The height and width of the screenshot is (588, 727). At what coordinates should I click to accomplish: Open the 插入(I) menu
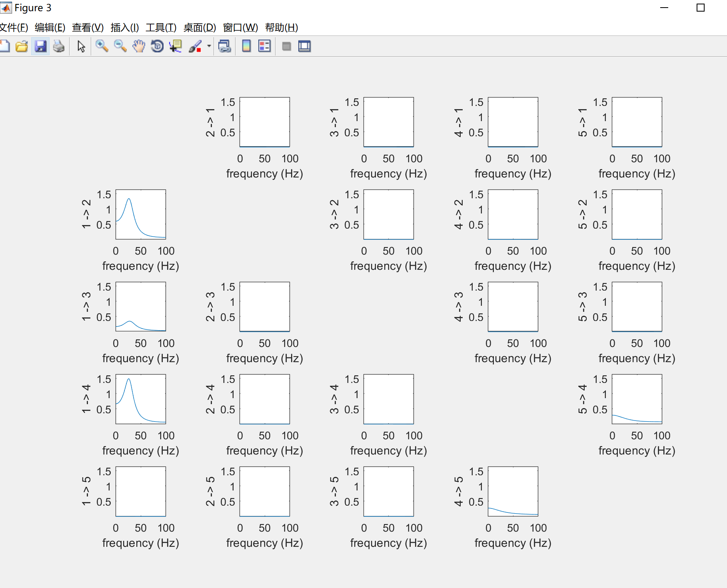[124, 28]
